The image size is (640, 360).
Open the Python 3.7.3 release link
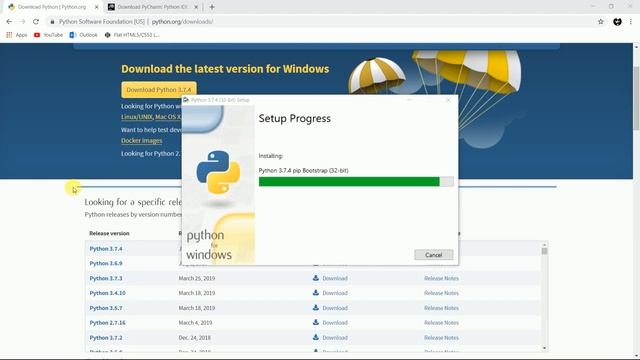(106, 278)
